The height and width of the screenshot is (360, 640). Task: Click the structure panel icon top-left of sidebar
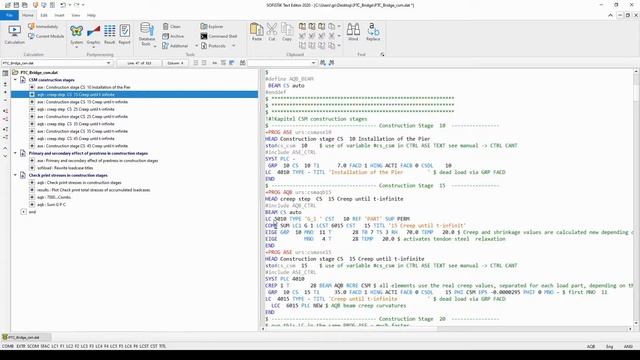pos(5,73)
